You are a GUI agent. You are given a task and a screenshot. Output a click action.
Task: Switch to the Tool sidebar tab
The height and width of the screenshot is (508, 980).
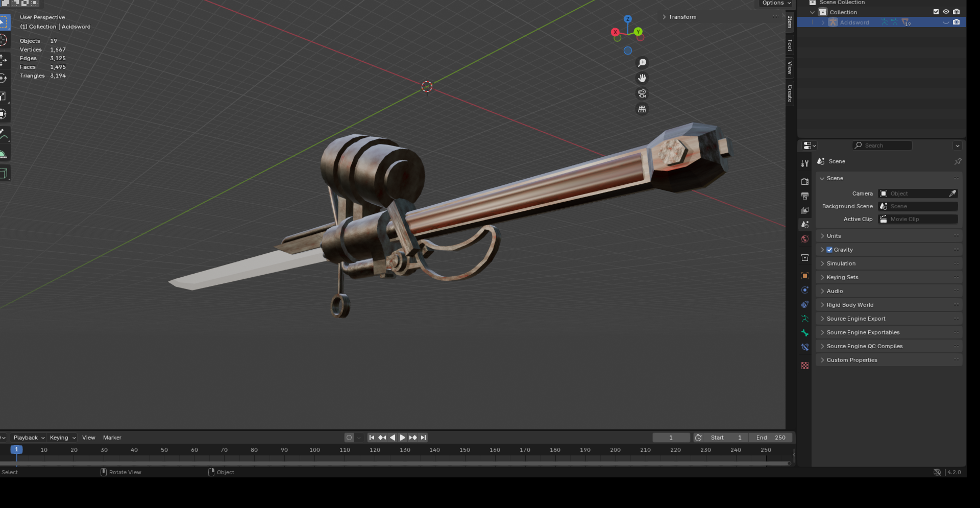coord(790,45)
